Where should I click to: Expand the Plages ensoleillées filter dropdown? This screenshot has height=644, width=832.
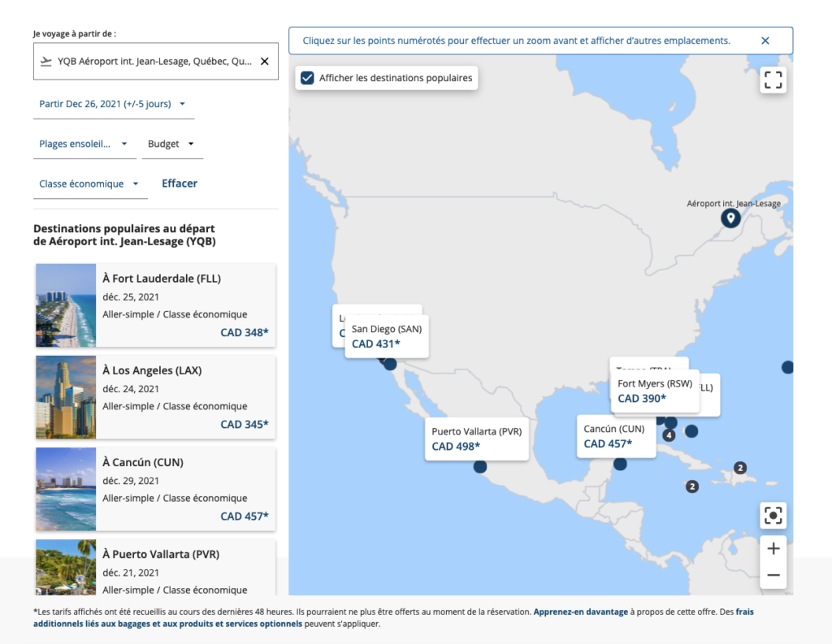pyautogui.click(x=84, y=144)
